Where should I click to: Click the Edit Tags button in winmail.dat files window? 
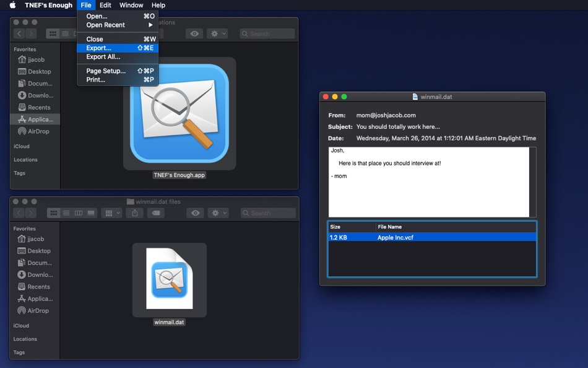tap(156, 213)
